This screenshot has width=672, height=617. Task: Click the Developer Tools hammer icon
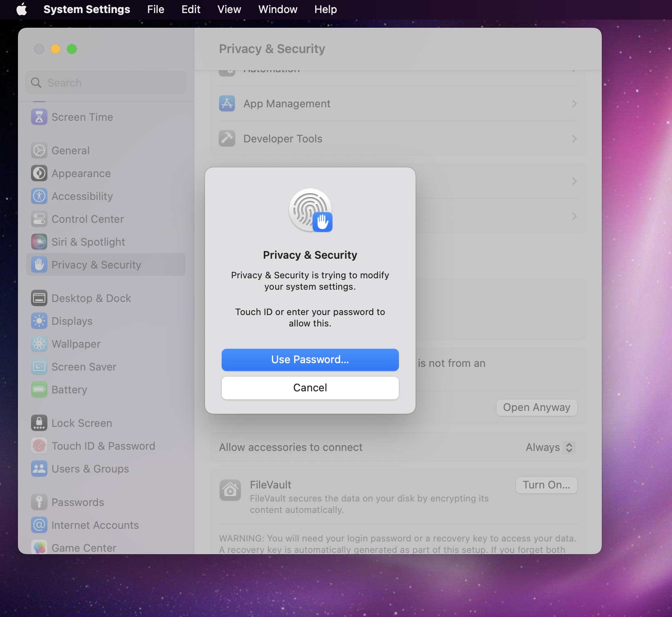(227, 139)
